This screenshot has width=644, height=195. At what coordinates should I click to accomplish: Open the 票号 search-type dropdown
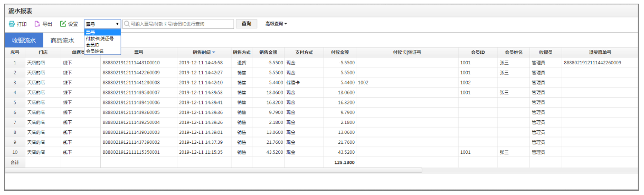(102, 24)
